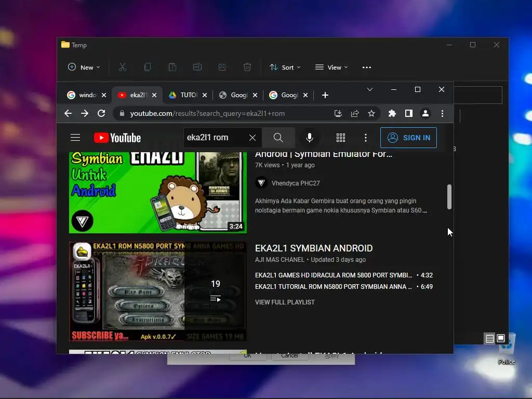Open Symbian Untuk Android video thumbnail
The width and height of the screenshot is (532, 399).
coord(158,192)
